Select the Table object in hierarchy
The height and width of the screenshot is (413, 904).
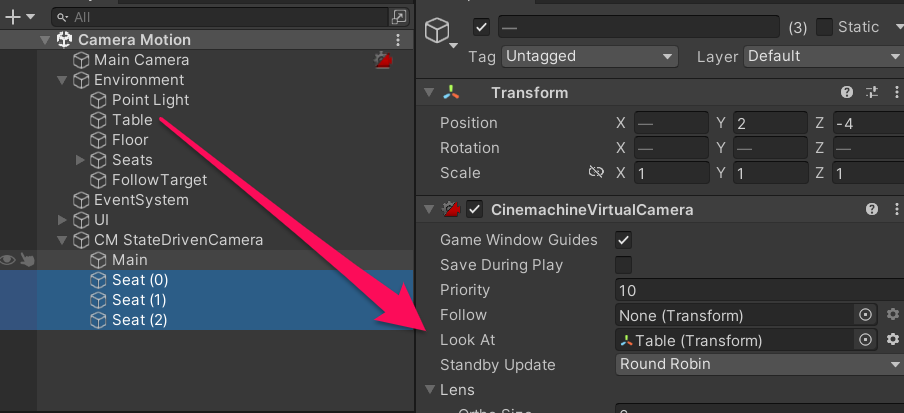132,120
